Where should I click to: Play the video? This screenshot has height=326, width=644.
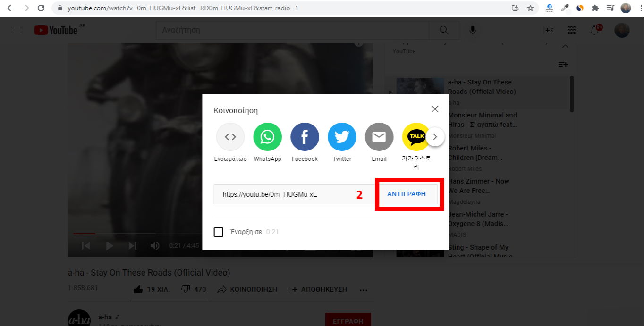pos(109,246)
